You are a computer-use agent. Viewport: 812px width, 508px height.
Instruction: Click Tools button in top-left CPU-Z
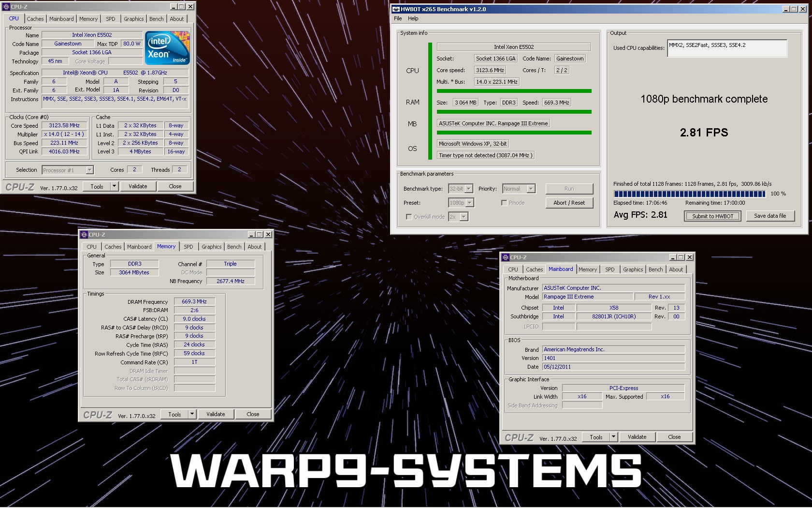97,186
